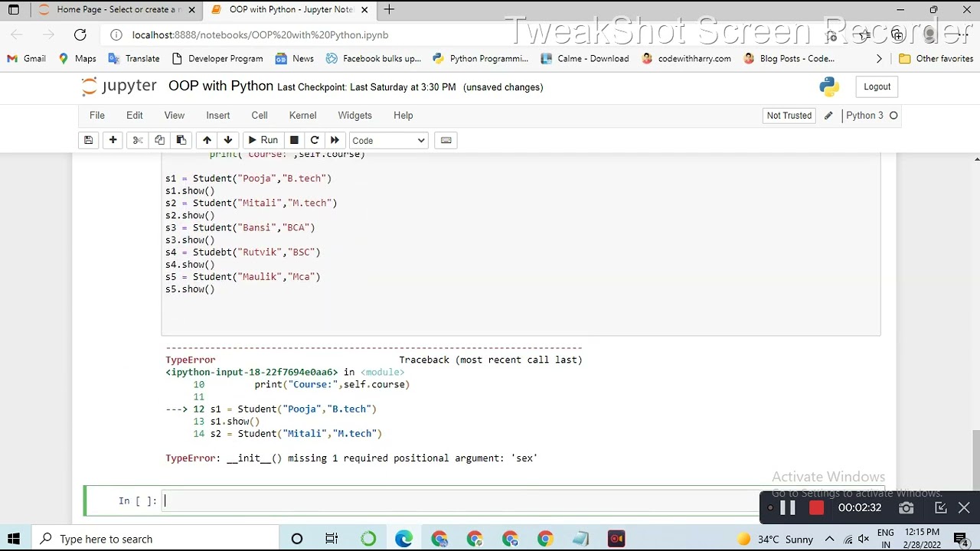
Task: Show hidden system tray icons
Action: 829,539
